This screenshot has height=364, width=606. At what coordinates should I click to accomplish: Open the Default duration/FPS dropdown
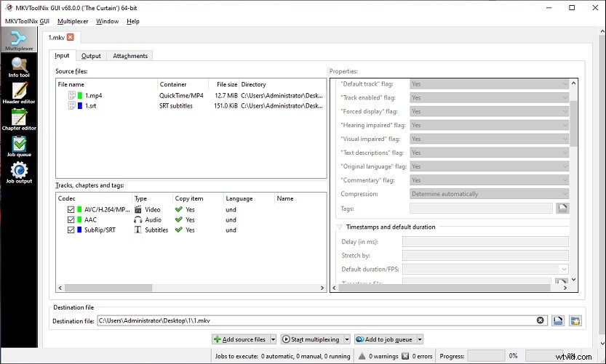pos(485,269)
